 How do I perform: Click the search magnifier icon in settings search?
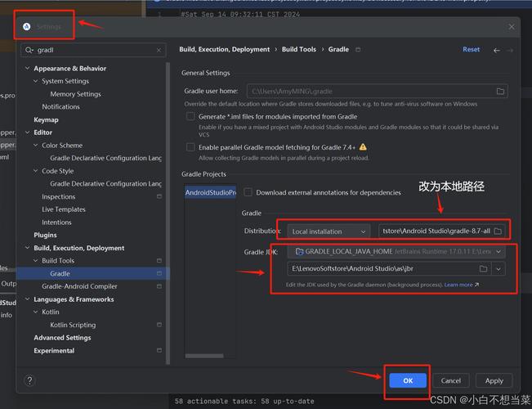coord(30,50)
